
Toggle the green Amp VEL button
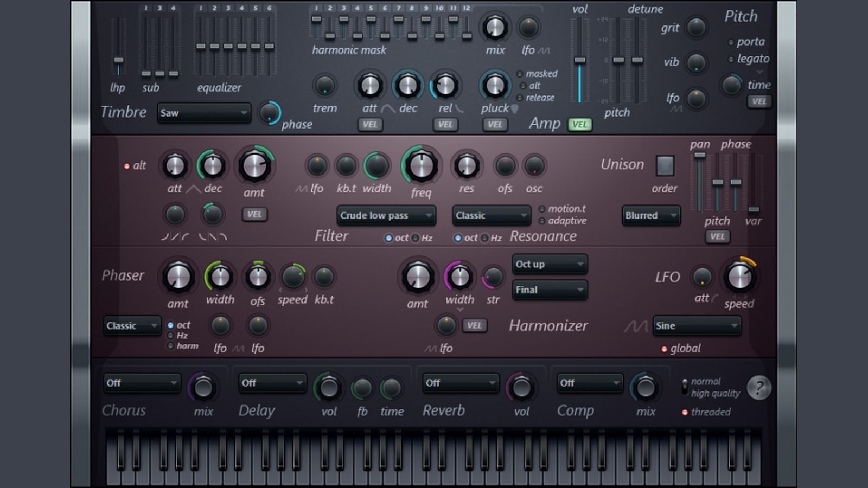579,125
